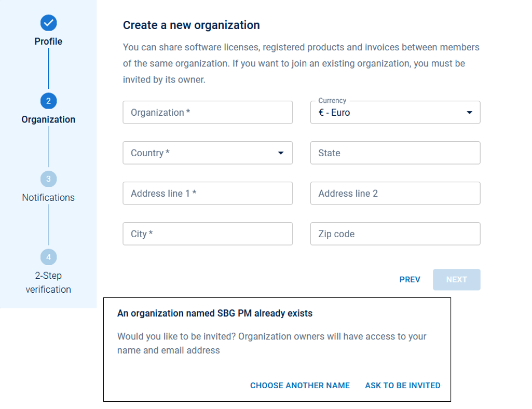Open the Currency dropdown arrow

tap(469, 113)
